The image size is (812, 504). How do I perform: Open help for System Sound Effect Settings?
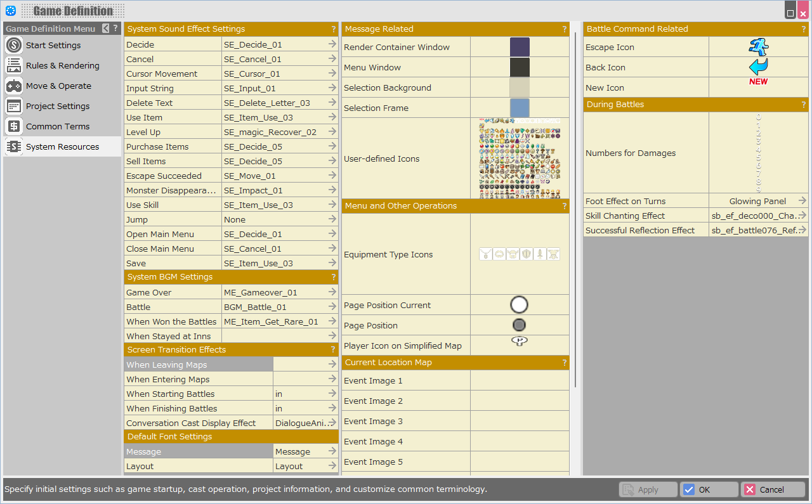tap(333, 29)
